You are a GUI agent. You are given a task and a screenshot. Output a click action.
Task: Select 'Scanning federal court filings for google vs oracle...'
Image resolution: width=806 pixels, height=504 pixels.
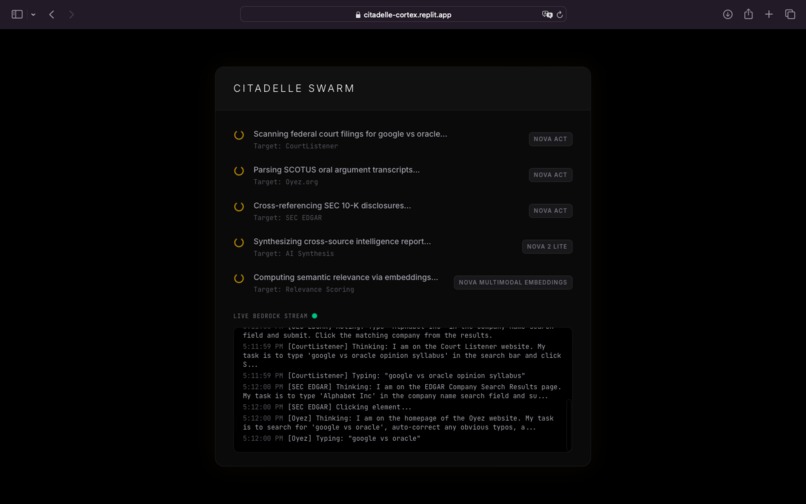point(350,134)
